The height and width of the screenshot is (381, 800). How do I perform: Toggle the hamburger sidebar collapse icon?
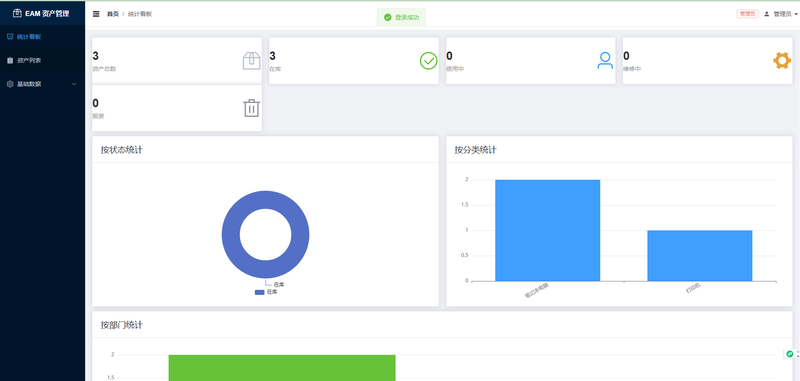tap(96, 14)
